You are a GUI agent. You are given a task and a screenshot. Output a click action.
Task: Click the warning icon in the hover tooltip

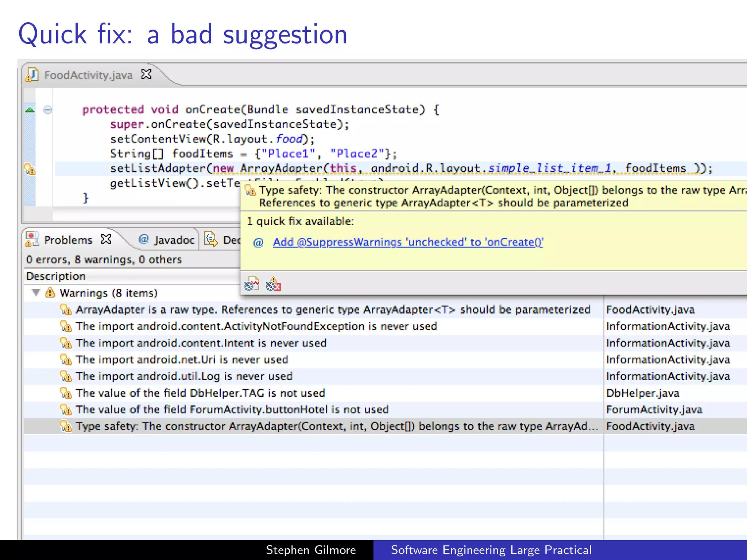(251, 190)
